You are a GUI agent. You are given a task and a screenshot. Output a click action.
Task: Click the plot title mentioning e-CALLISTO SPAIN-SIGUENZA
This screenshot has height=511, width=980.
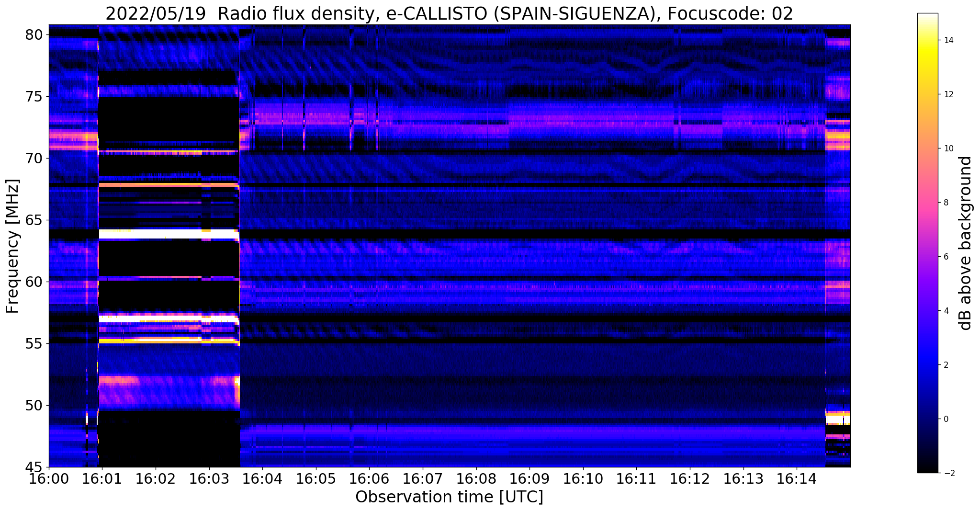[x=449, y=13]
